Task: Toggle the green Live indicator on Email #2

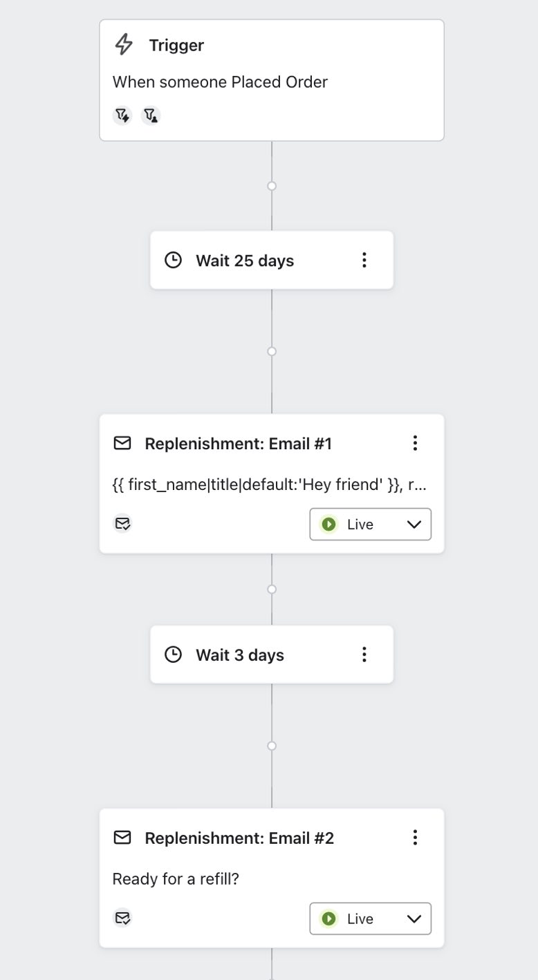Action: pos(328,918)
